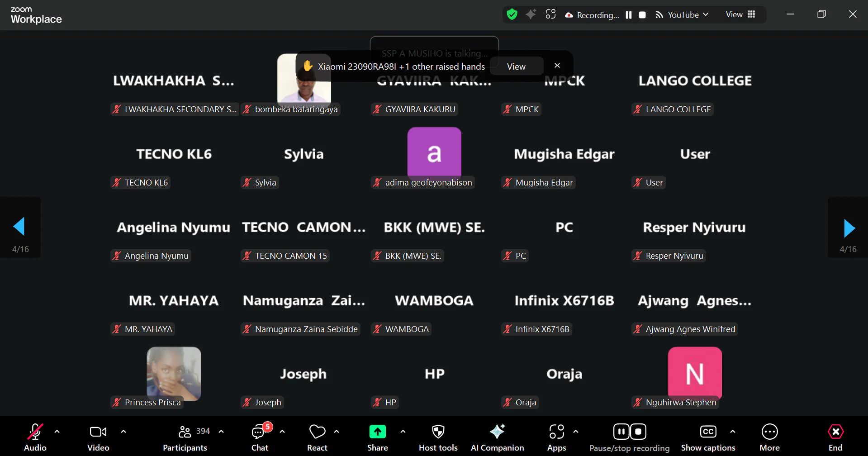The image size is (868, 456).
Task: Click the green encryption shield icon
Action: tap(512, 14)
